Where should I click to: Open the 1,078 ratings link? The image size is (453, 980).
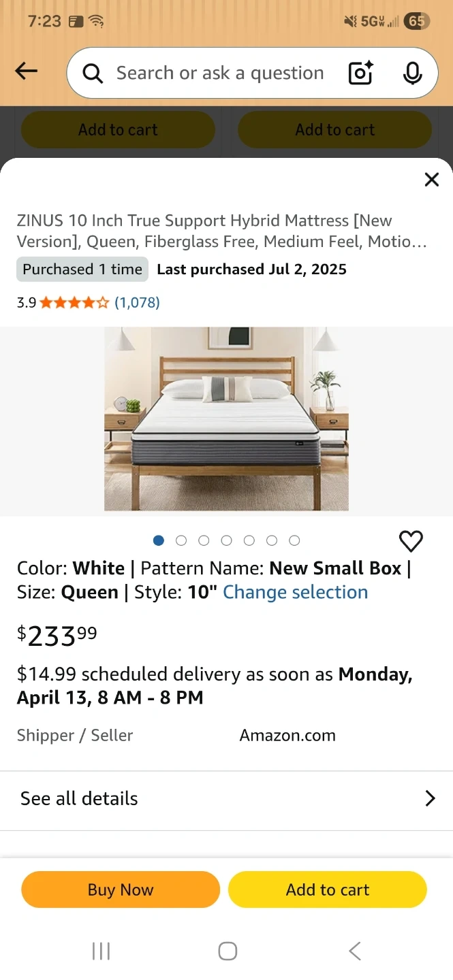(137, 302)
